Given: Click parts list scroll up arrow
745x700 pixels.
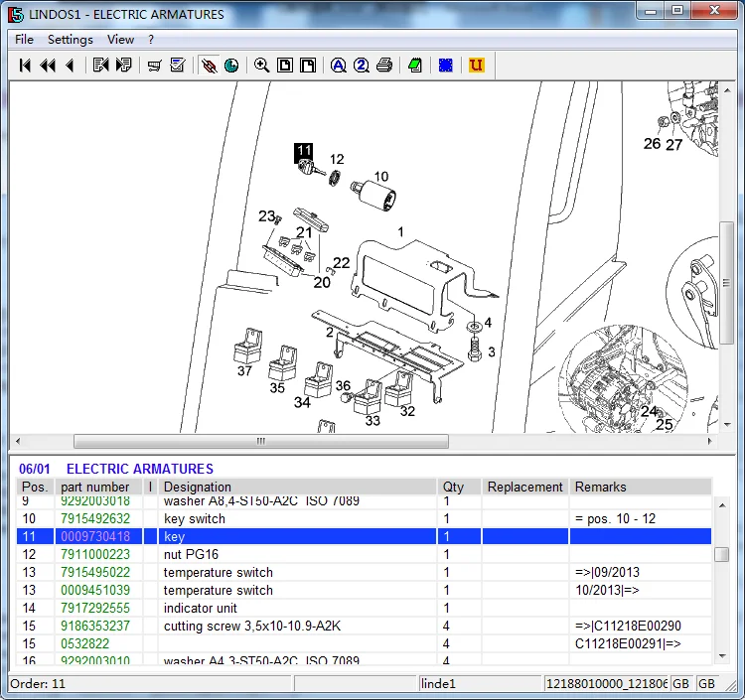Looking at the screenshot, I should [722, 505].
